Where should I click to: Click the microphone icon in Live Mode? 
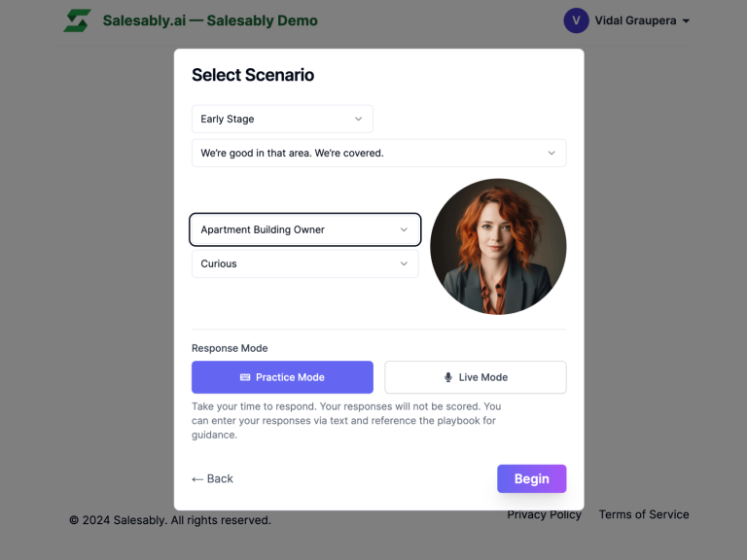[x=448, y=377]
